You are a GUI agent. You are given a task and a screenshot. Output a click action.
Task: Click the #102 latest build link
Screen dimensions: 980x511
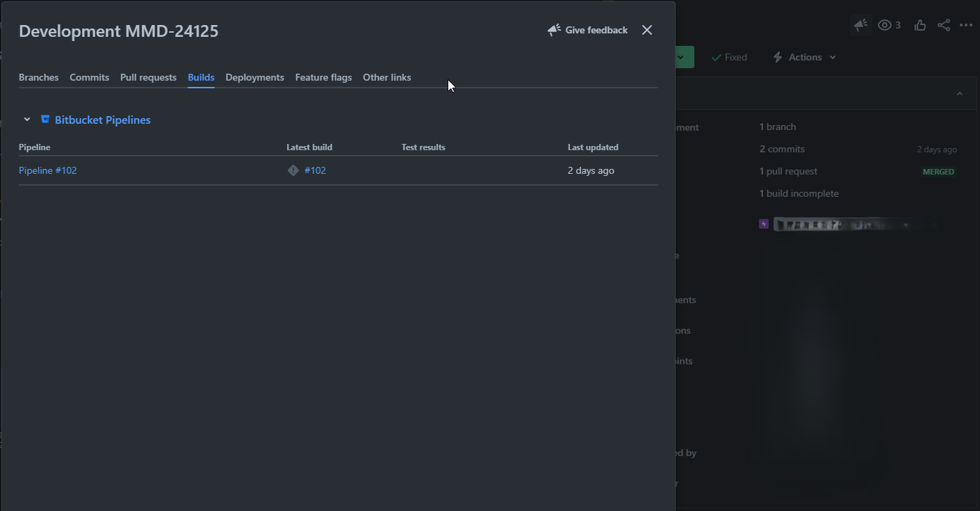316,170
